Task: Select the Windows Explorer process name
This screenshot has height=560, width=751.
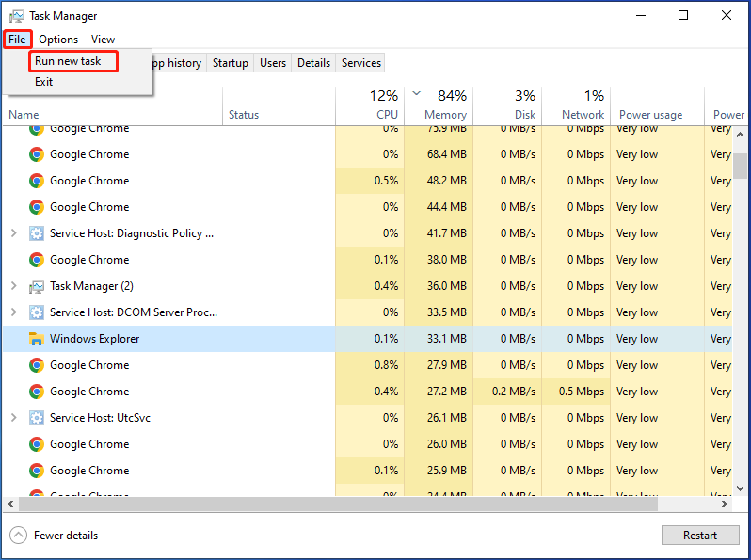Action: [x=95, y=339]
